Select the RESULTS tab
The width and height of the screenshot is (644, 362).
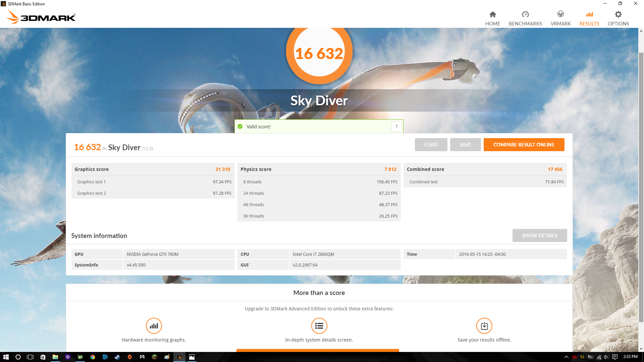point(589,18)
